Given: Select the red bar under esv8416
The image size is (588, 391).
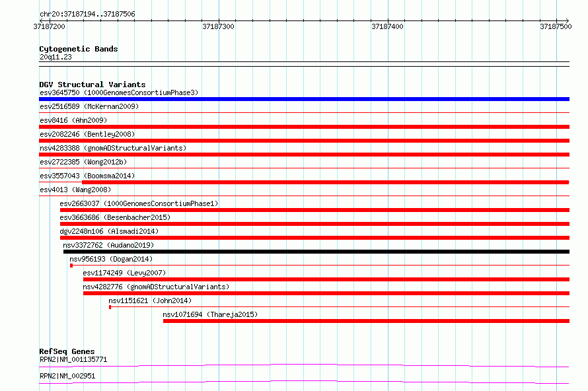Looking at the screenshot, I should (x=304, y=127).
